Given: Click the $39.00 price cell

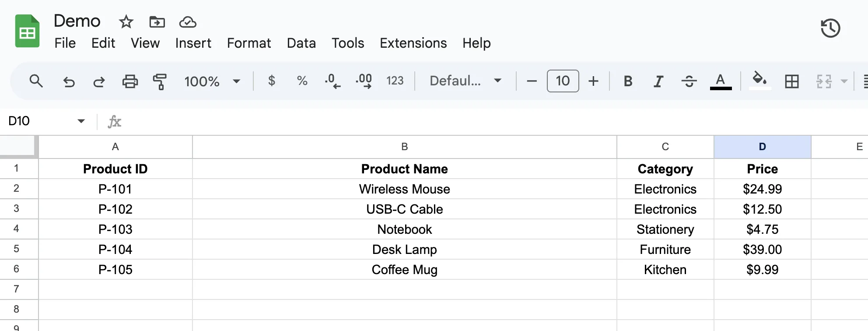Looking at the screenshot, I should [763, 250].
